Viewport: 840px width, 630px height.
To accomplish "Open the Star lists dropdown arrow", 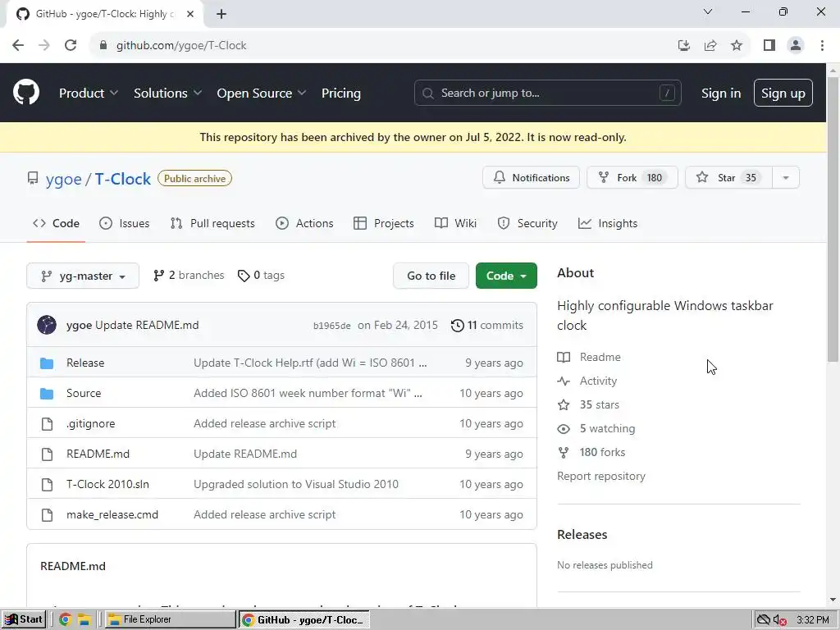I will [x=786, y=178].
